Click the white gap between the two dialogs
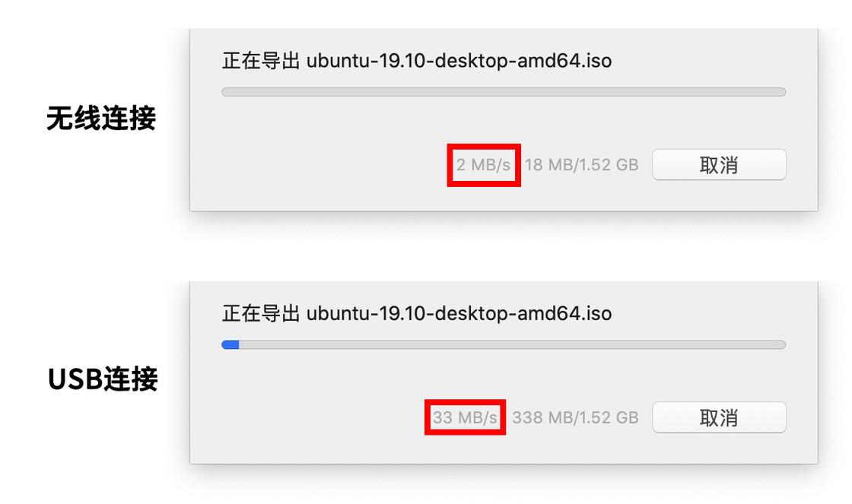The image size is (852, 504). pos(502,245)
